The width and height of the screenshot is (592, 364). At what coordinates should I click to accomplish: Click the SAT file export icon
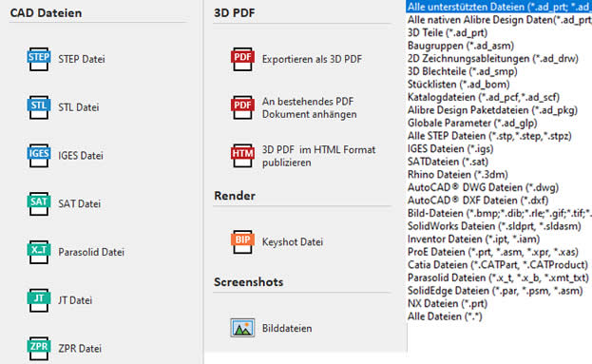point(39,204)
